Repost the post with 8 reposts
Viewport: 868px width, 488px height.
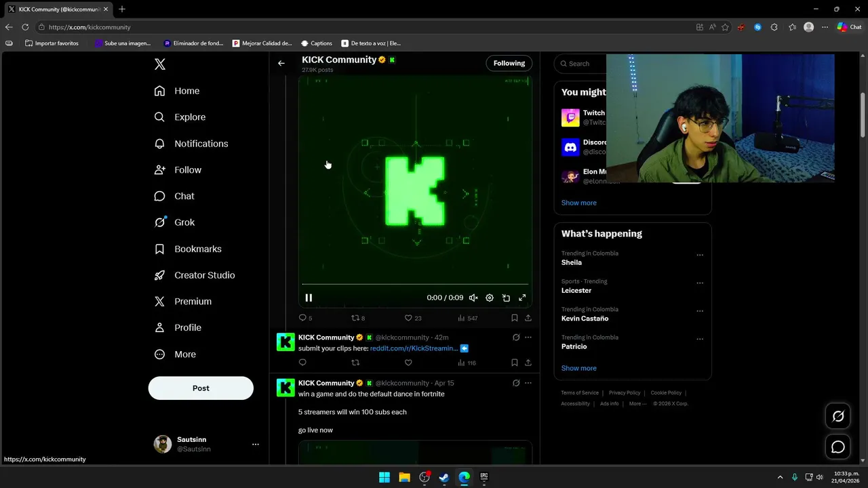357,318
